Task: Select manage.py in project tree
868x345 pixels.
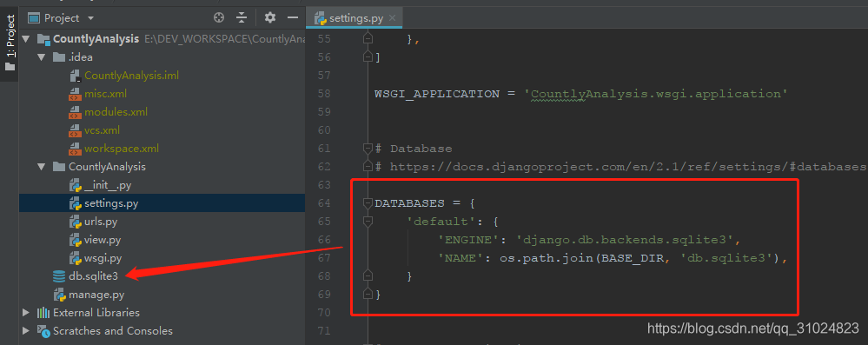Action: pos(96,295)
